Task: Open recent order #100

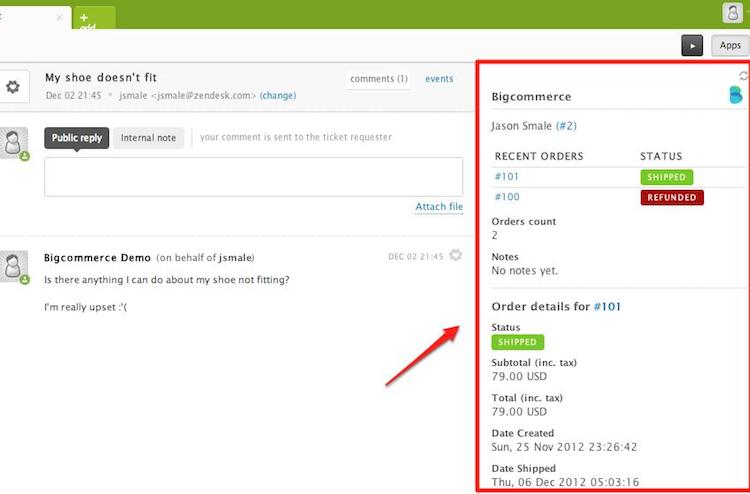Action: pyautogui.click(x=507, y=197)
